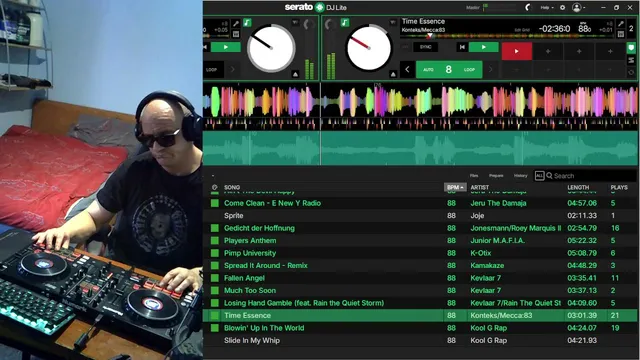
Task: Toggle the -02:36 time display
Action: click(x=554, y=29)
